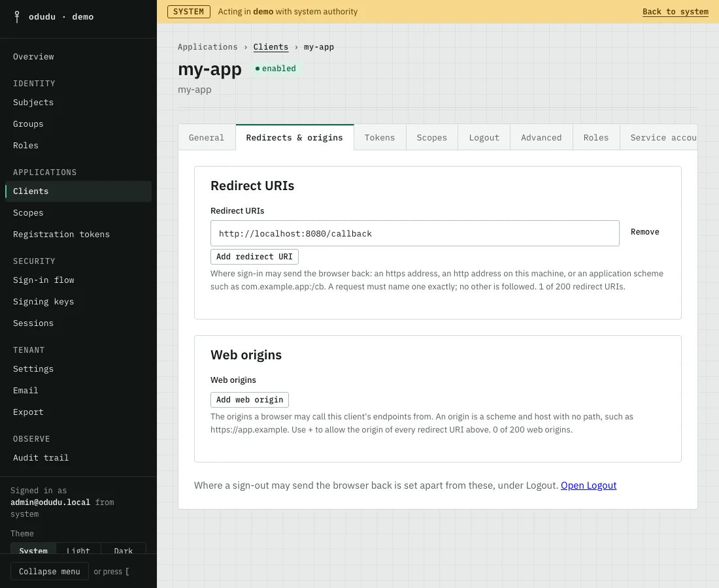This screenshot has width=719, height=588.
Task: Click the redirect URI input field
Action: coord(415,233)
